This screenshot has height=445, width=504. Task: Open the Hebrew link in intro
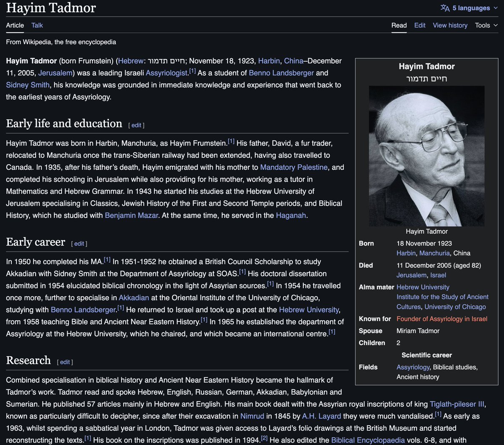tap(131, 61)
